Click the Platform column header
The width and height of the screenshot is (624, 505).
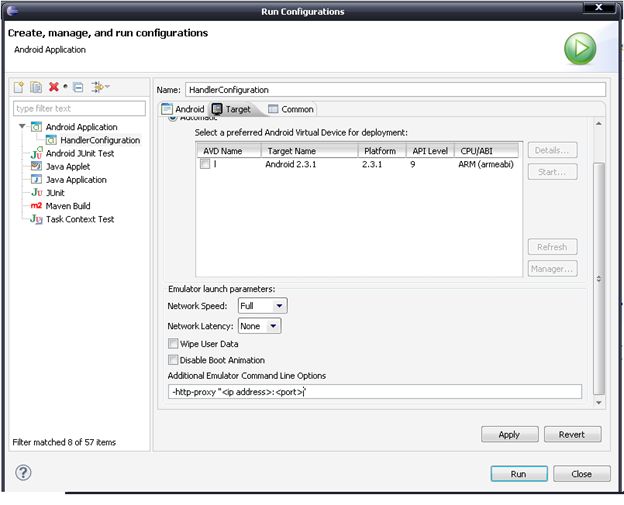tap(382, 151)
